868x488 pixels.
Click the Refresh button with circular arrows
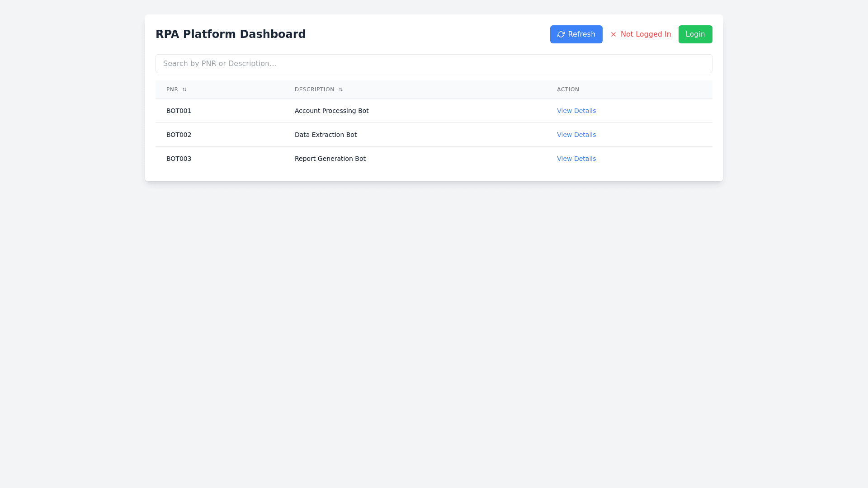[576, 34]
